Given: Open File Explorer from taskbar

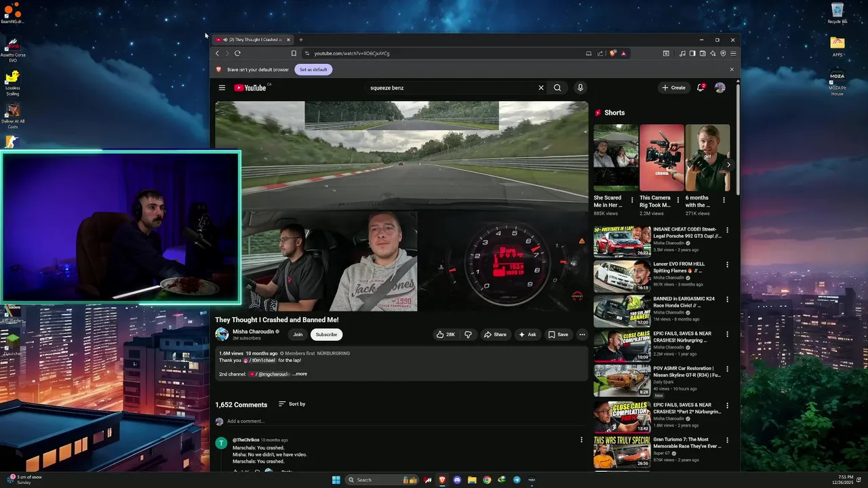Looking at the screenshot, I should tap(472, 480).
